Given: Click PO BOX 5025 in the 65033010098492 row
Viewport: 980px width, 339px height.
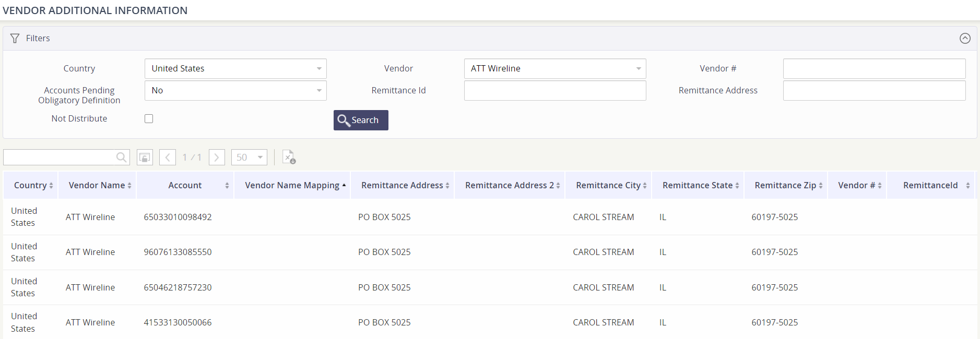Looking at the screenshot, I should point(384,217).
